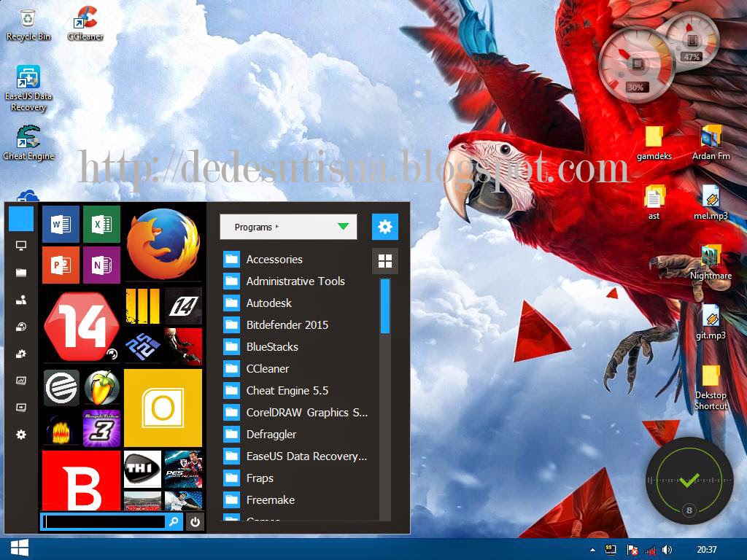The image size is (747, 560).
Task: Select the mel.mp3 desktop file
Action: point(711,203)
